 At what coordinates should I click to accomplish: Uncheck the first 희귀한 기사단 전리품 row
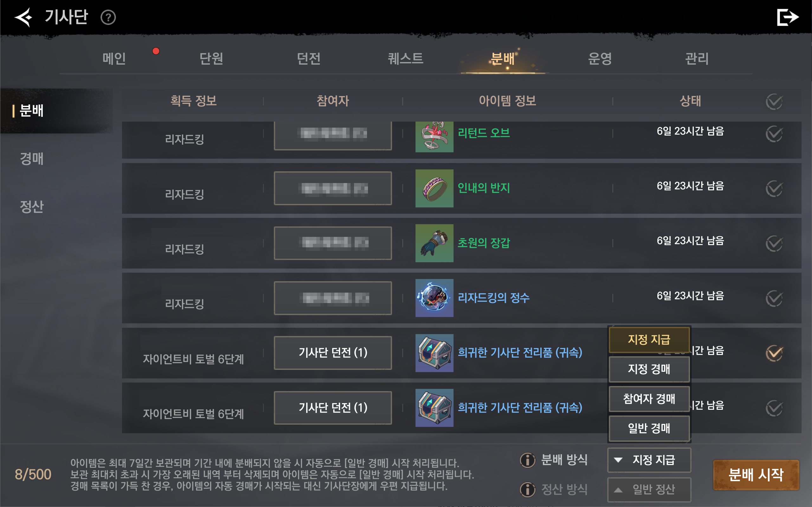coord(774,353)
